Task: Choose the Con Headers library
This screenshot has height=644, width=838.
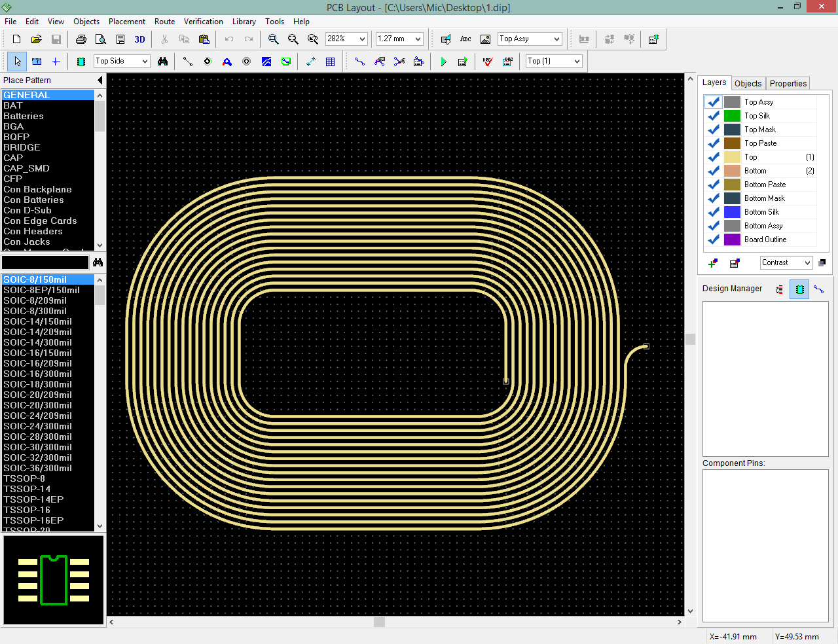Action: click(x=33, y=231)
